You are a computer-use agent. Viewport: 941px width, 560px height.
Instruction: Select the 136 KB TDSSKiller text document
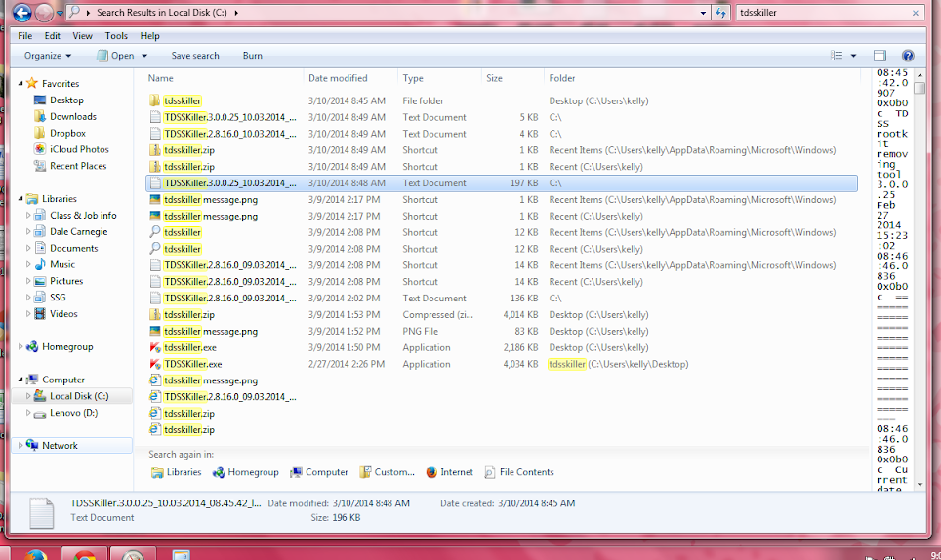pos(229,298)
